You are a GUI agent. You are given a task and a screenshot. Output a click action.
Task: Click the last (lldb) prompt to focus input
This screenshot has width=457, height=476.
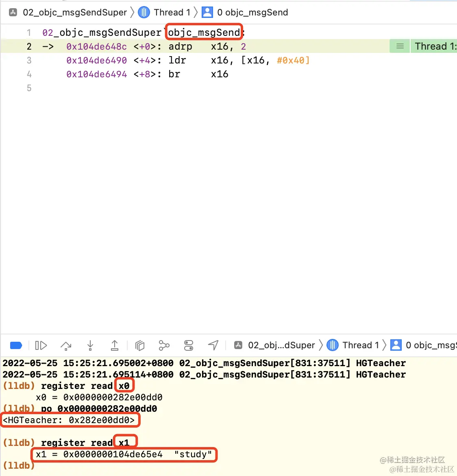pyautogui.click(x=19, y=465)
